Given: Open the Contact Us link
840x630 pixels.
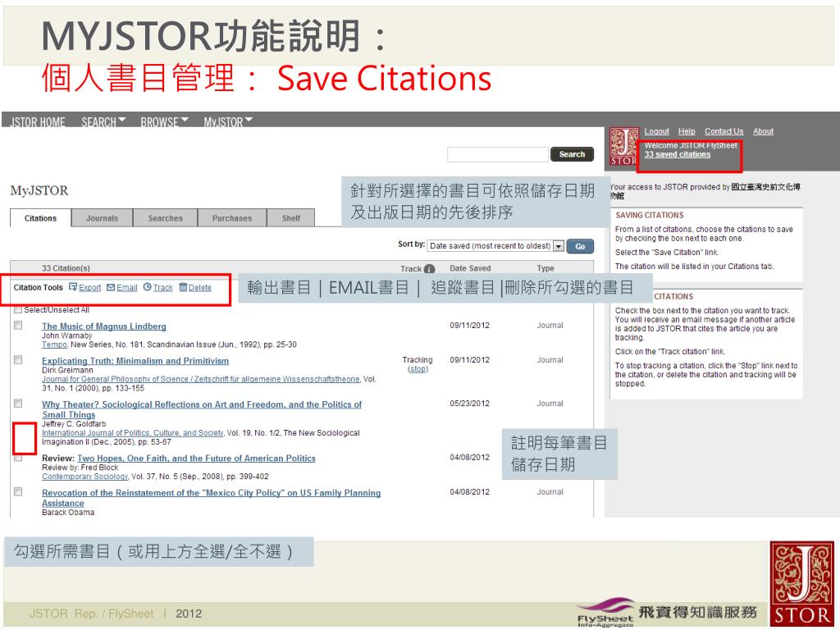Looking at the screenshot, I should 724,131.
